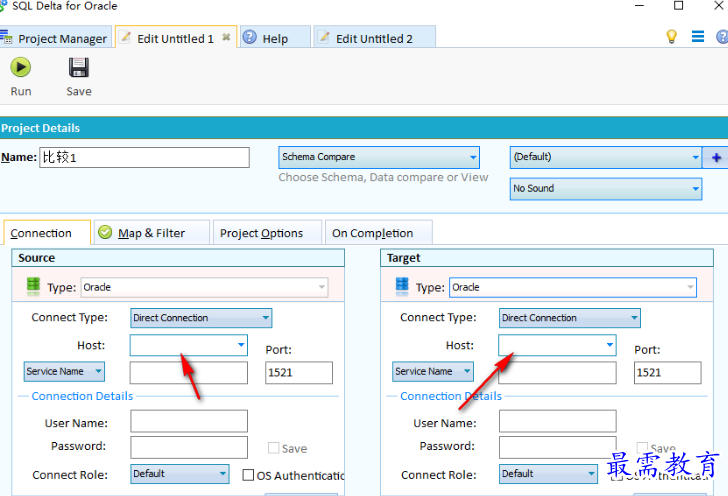Click Target service name input field
The height and width of the screenshot is (496, 728).
coord(557,373)
